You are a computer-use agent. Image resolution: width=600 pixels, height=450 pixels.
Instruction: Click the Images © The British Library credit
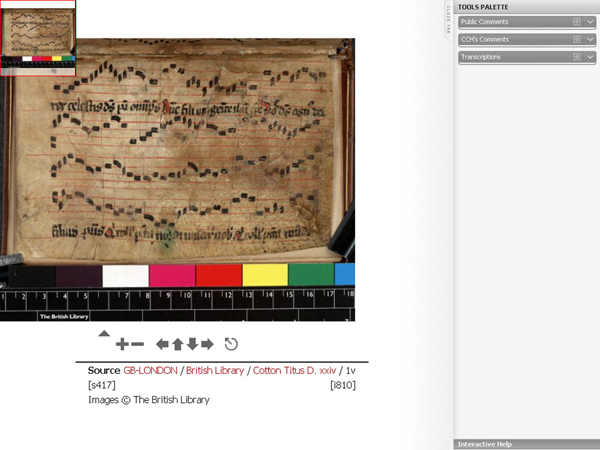[x=149, y=400]
